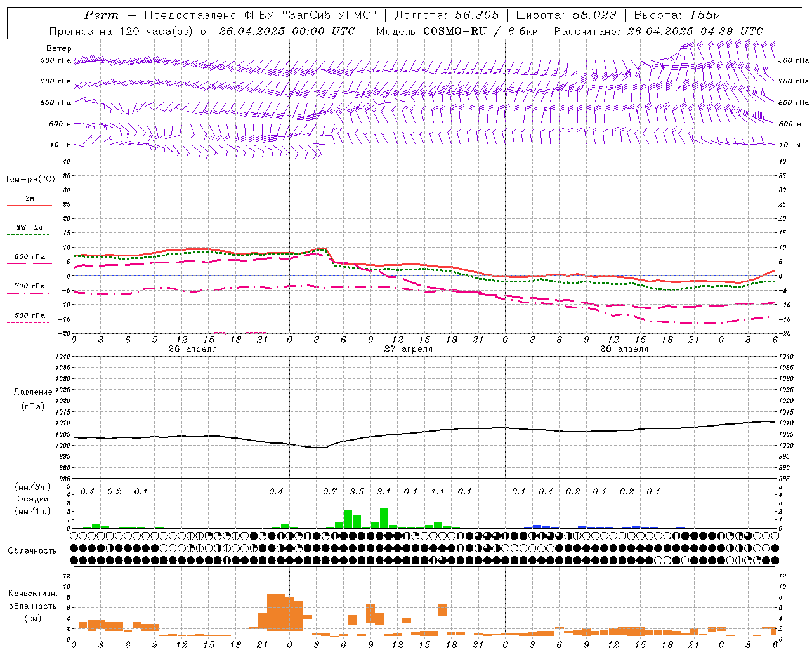Click the "Тем-ра(°C)" temperature legend title
Viewport: 812px width, 650px height.
pos(30,180)
